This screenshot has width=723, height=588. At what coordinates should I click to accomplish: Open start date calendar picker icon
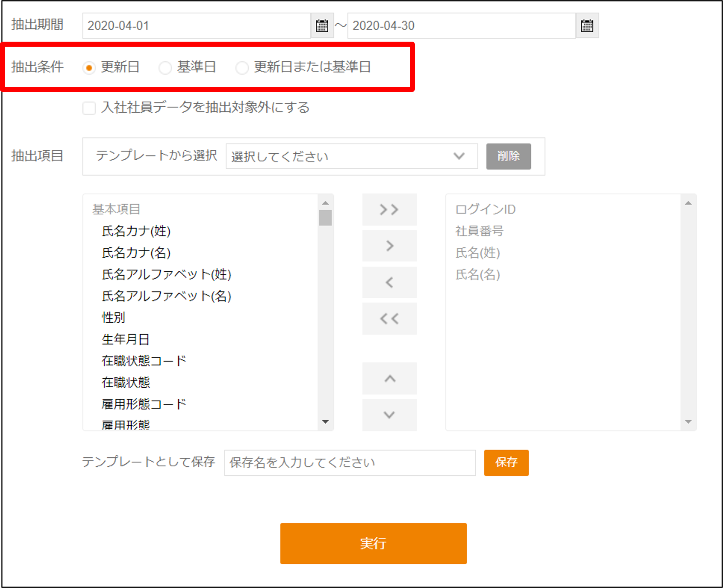pyautogui.click(x=322, y=25)
